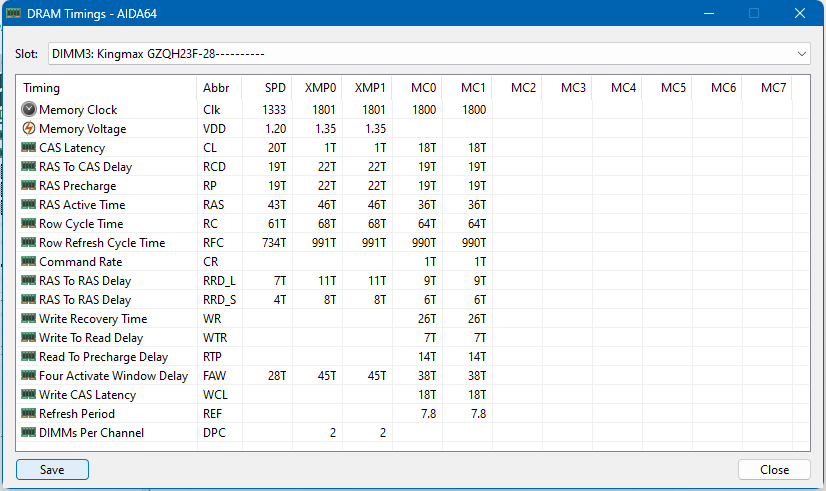
Task: Click the Write Recovery Time chip icon
Action: [28, 318]
